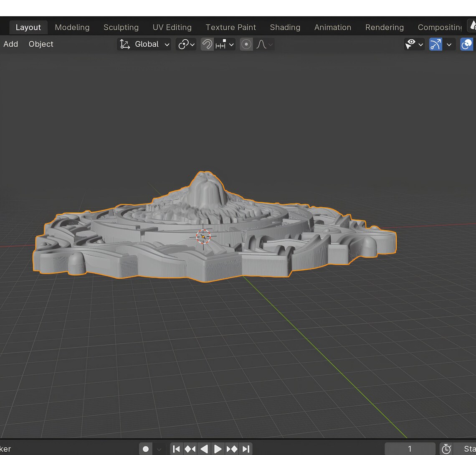Toggle the show gizmo button
Viewport: 476px width, 455px height.
[x=435, y=44]
